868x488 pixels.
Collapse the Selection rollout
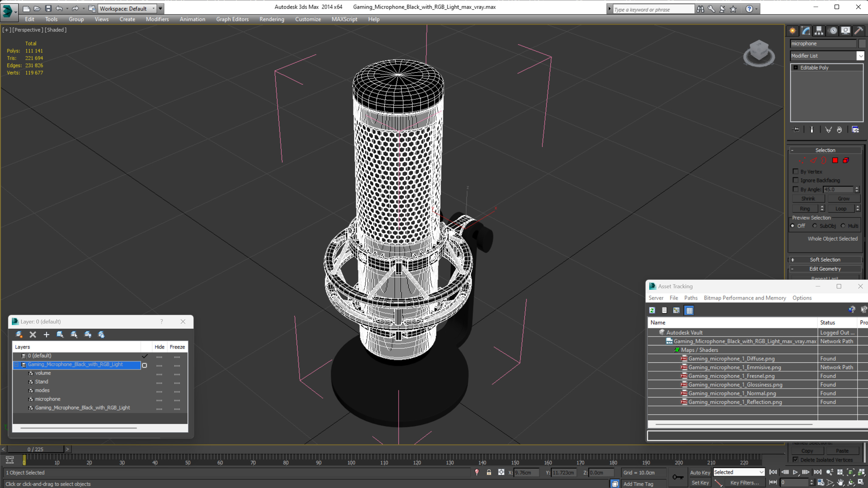(x=824, y=150)
